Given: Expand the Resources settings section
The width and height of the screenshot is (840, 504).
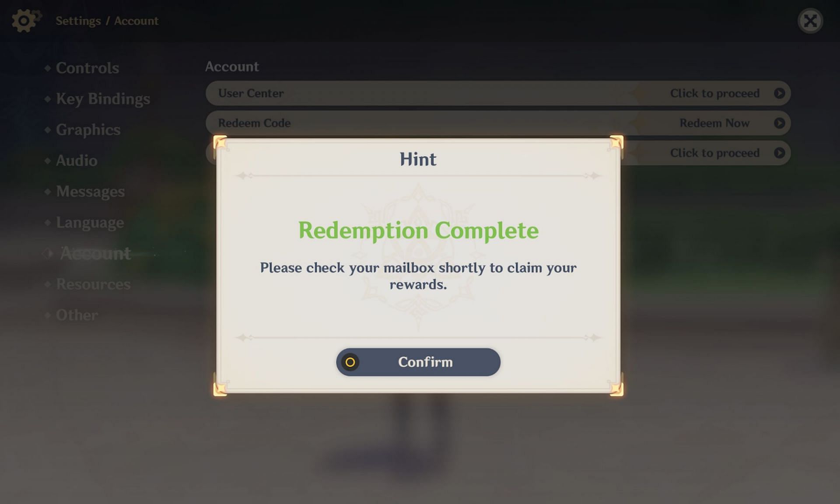Looking at the screenshot, I should coord(93,283).
